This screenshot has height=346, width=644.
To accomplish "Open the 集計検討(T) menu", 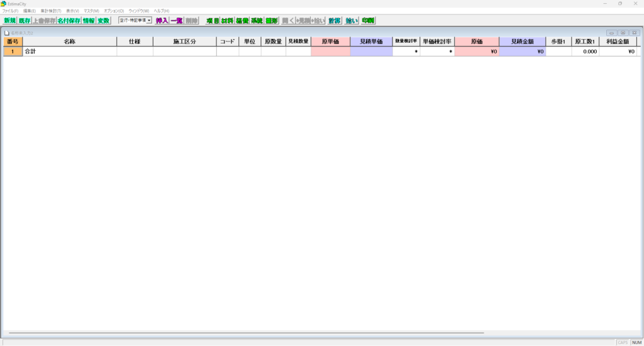I will coord(51,11).
